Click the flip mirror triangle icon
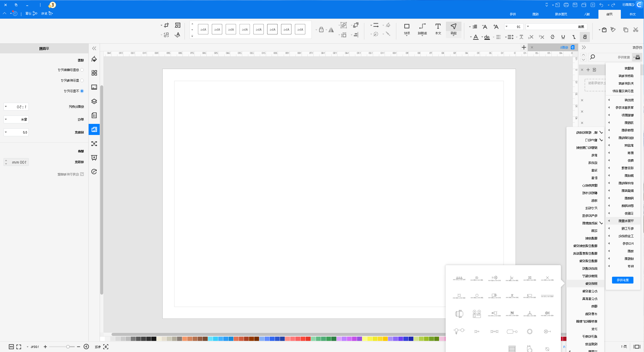 331,30
